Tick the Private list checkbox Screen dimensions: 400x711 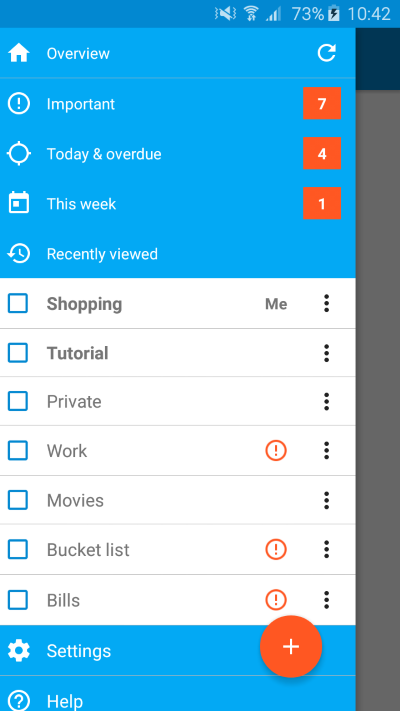tap(18, 401)
